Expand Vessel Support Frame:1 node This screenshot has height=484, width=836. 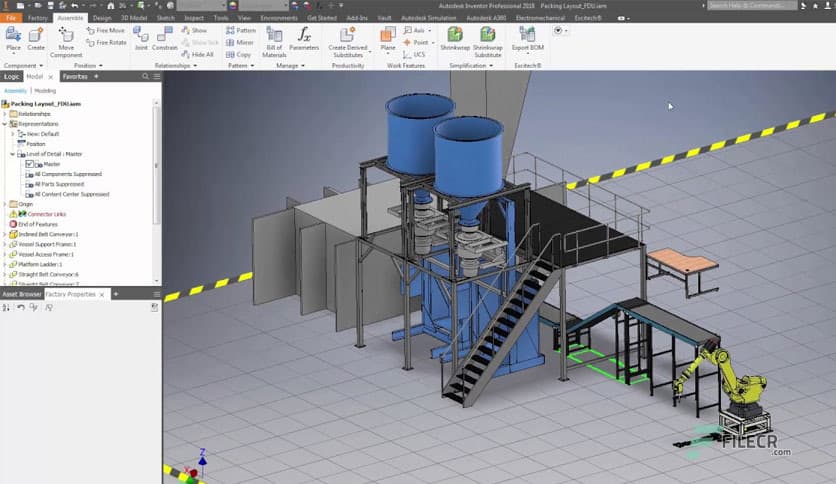(5, 245)
